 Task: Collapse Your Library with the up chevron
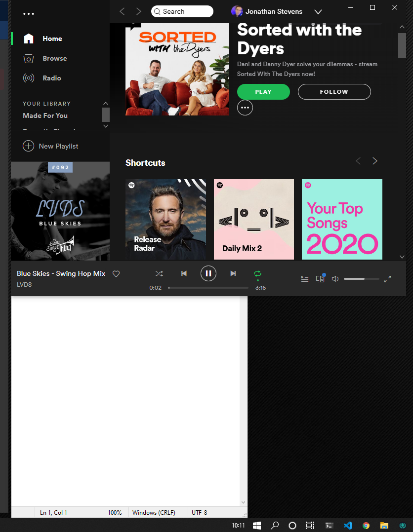click(x=105, y=103)
